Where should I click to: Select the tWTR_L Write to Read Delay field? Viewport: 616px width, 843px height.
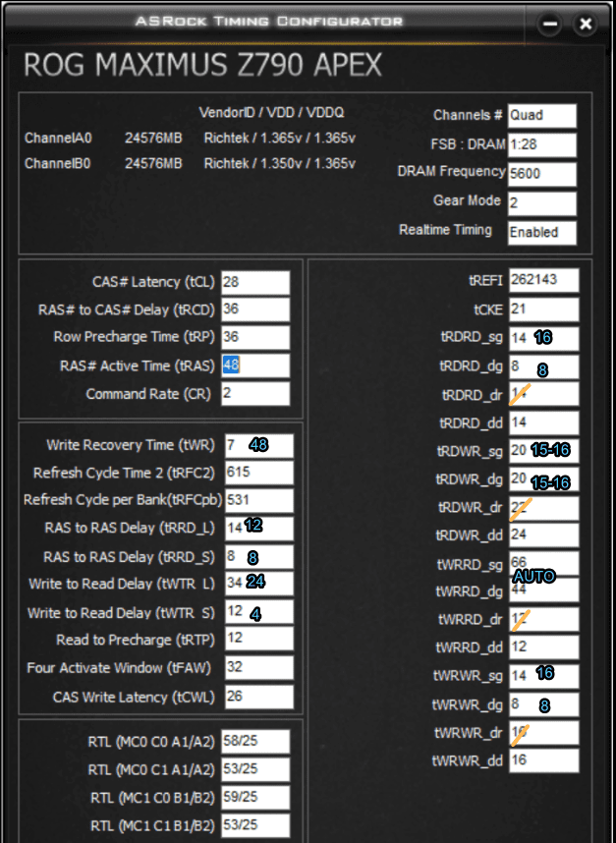click(x=259, y=584)
